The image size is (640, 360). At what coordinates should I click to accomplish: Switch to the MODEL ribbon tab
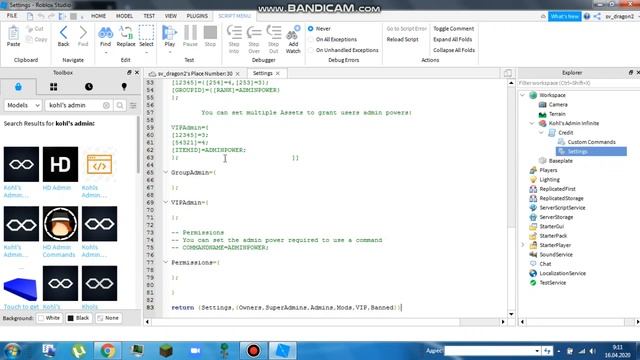coord(124,16)
